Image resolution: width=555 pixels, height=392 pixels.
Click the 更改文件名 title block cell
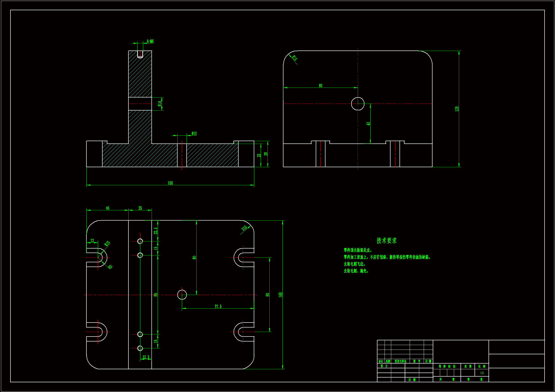coord(400,361)
